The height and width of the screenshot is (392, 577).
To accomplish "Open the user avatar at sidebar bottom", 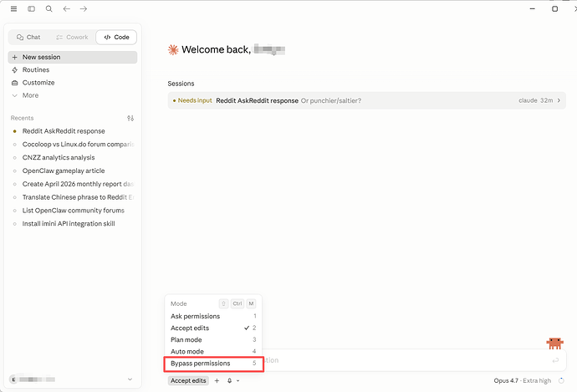I will tap(13, 379).
